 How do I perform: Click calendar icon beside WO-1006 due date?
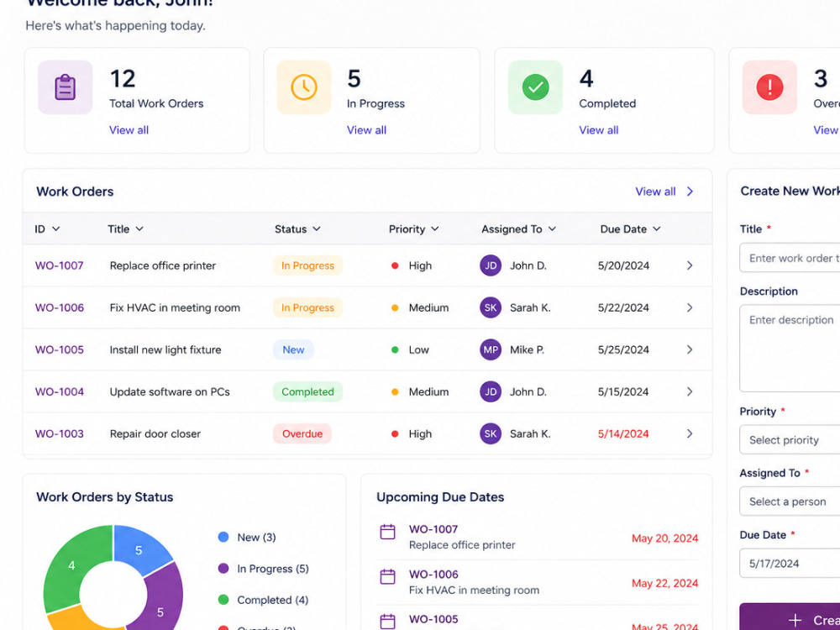(x=387, y=576)
